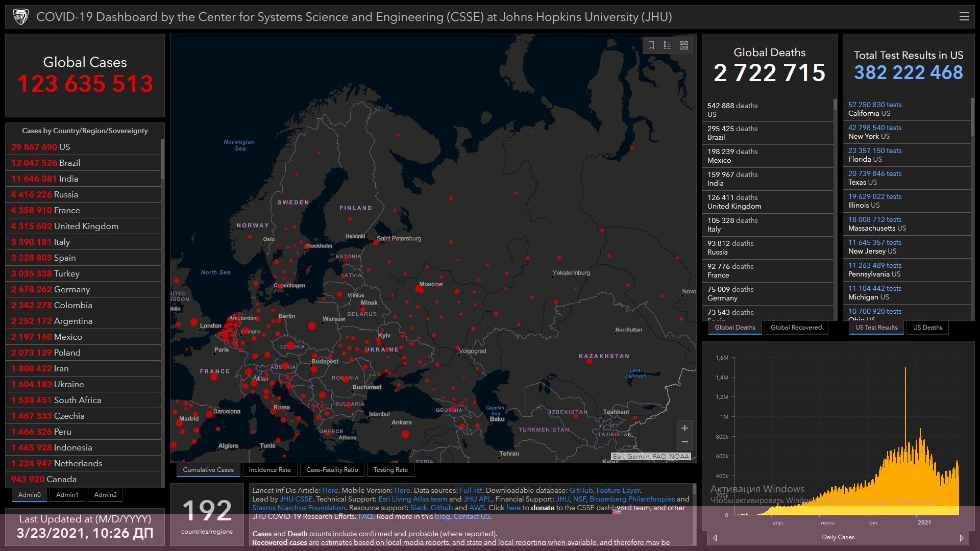980x551 pixels.
Task: Show previous chart using left arrow
Action: click(x=715, y=538)
